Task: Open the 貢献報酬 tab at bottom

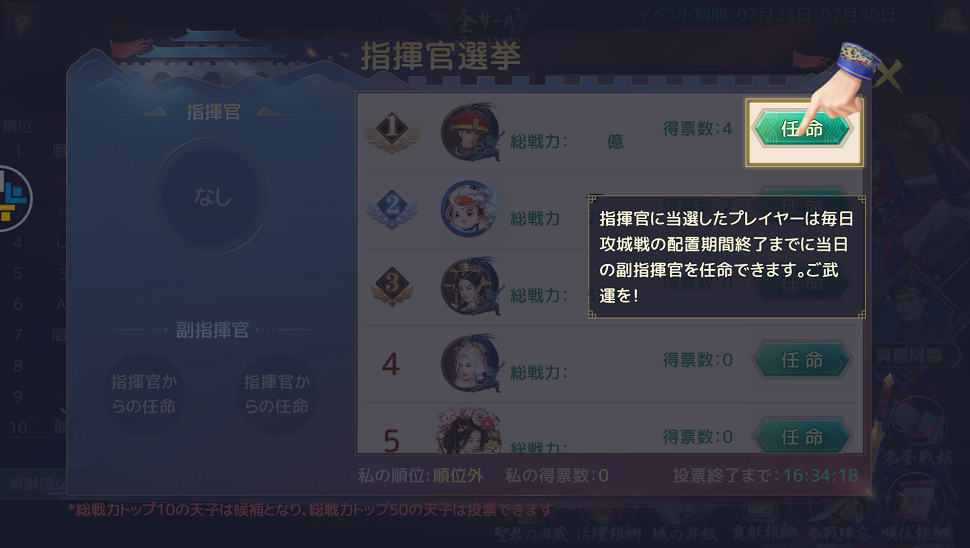Action: [764, 532]
